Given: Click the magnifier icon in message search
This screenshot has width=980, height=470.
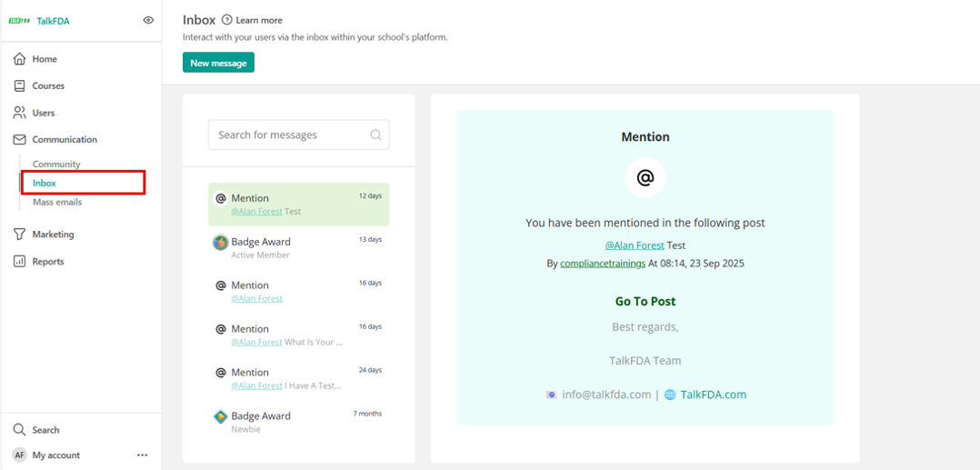Looking at the screenshot, I should click(x=375, y=135).
